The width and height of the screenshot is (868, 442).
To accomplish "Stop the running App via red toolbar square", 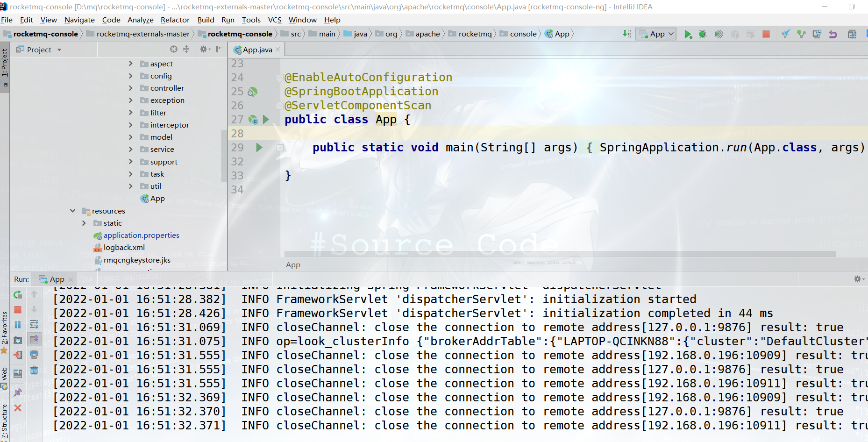I will tap(766, 34).
